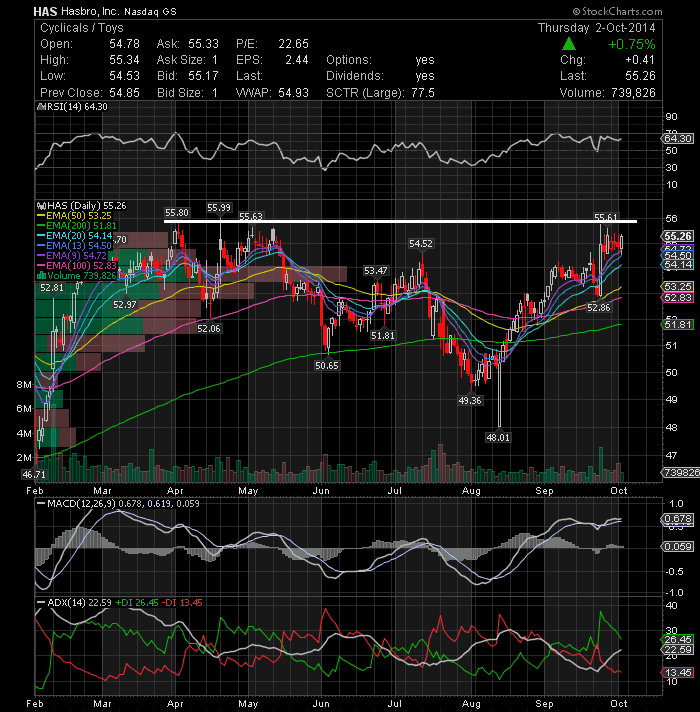Click the Chg value +0.41
Image resolution: width=700 pixels, height=712 pixels.
[640, 60]
